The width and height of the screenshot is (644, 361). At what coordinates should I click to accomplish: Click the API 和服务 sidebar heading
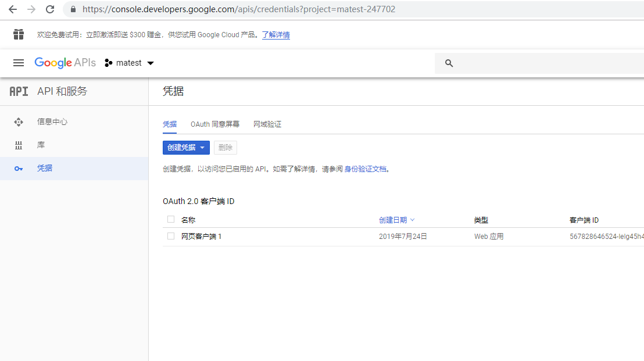62,91
